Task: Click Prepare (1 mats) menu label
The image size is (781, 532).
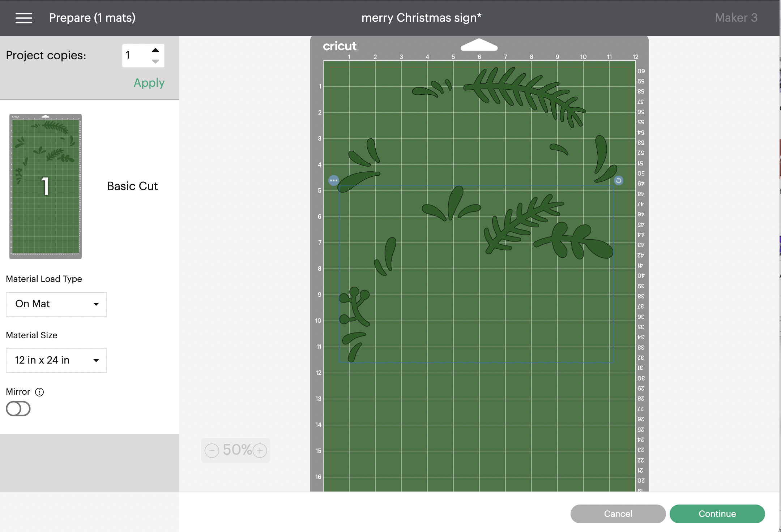Action: [x=93, y=17]
